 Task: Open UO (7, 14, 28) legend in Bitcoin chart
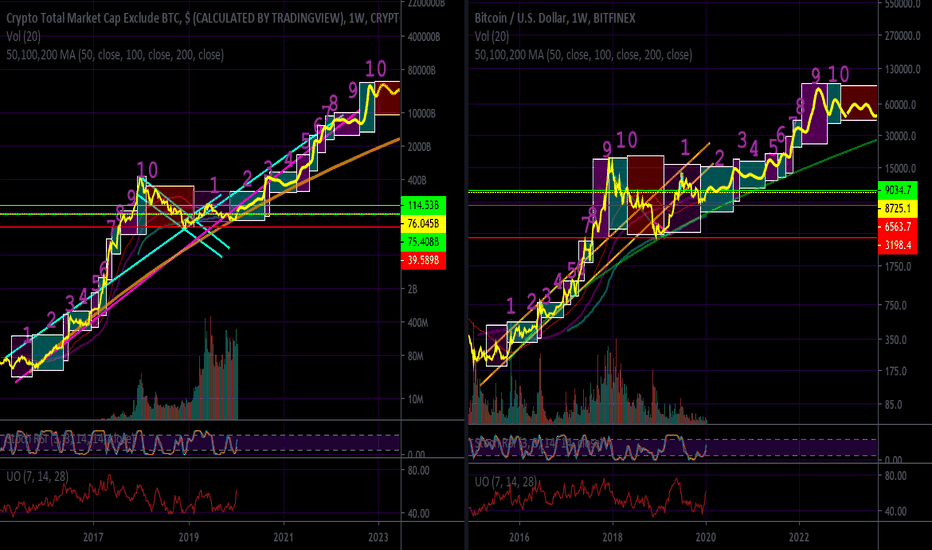[505, 482]
